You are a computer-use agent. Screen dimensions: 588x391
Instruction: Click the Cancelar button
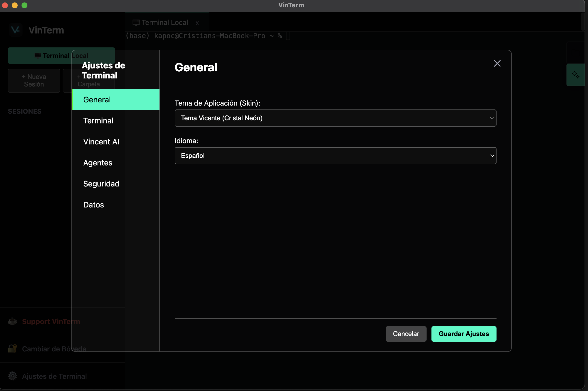point(406,334)
